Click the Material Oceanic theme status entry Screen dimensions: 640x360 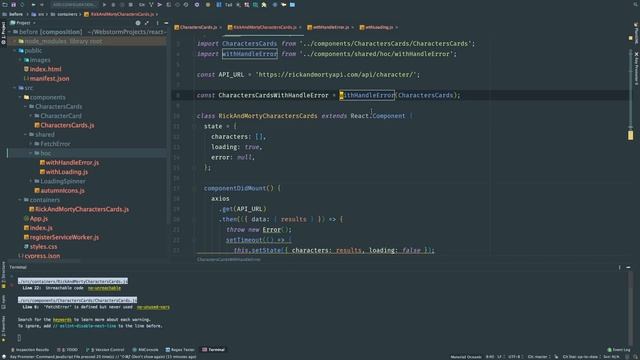point(466,357)
